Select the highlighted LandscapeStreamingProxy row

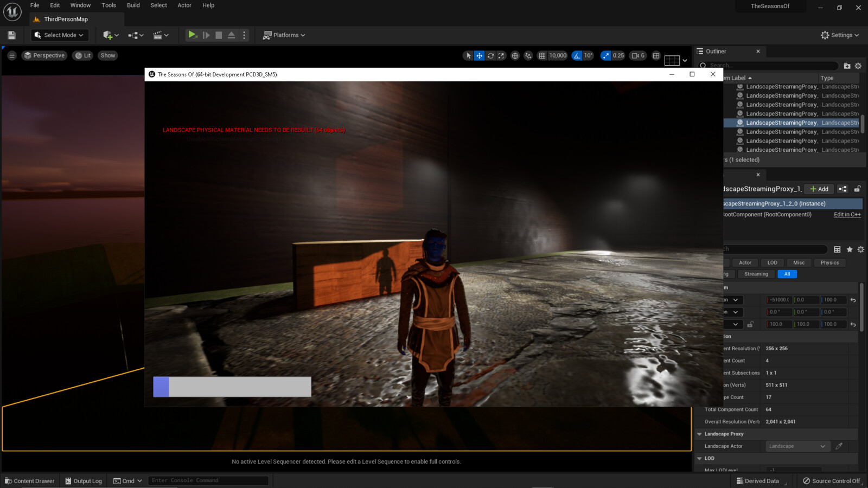(x=791, y=123)
